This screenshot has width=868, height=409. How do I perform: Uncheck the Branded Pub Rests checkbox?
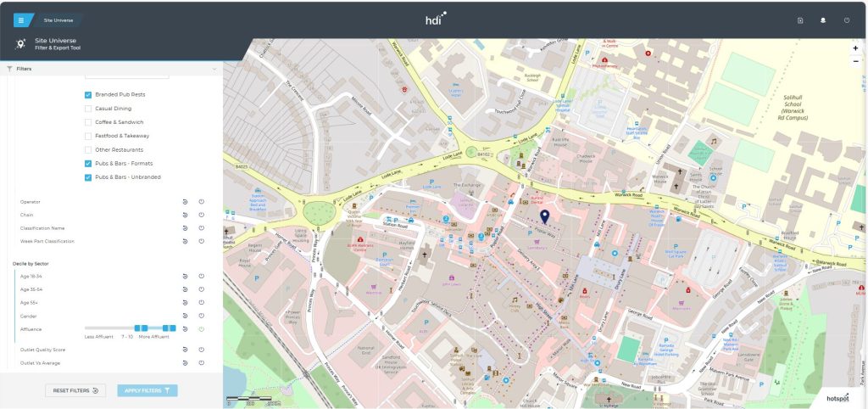[88, 95]
